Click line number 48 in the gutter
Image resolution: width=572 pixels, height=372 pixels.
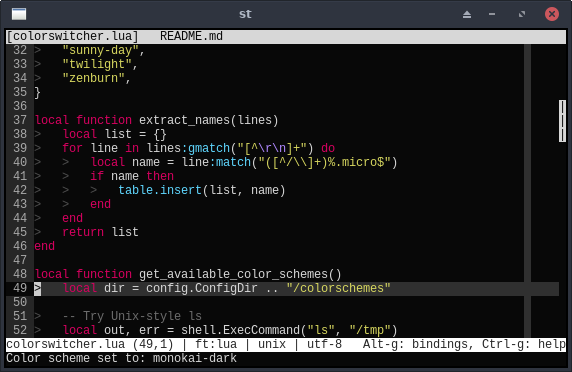point(20,274)
